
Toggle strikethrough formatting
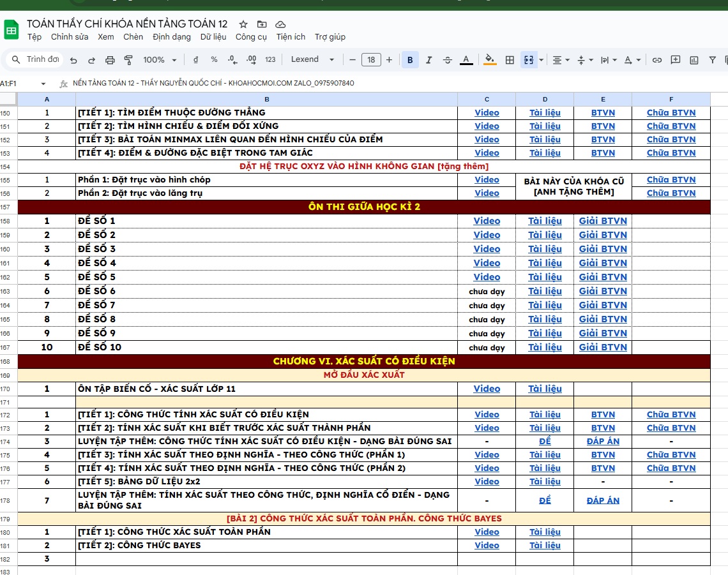(x=448, y=60)
